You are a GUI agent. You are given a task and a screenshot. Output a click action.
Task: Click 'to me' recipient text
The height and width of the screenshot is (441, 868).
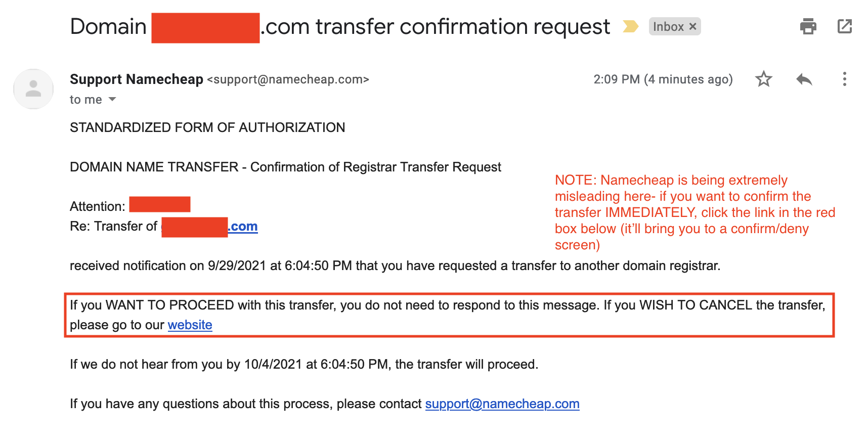86,100
